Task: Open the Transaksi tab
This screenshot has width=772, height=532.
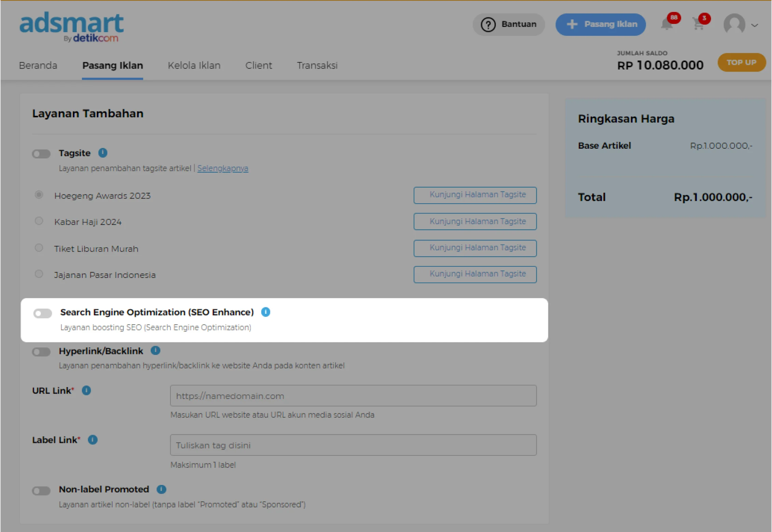Action: [x=317, y=65]
